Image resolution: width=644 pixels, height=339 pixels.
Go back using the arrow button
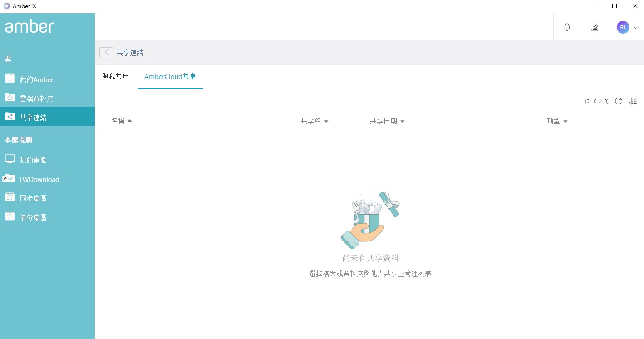tap(106, 53)
